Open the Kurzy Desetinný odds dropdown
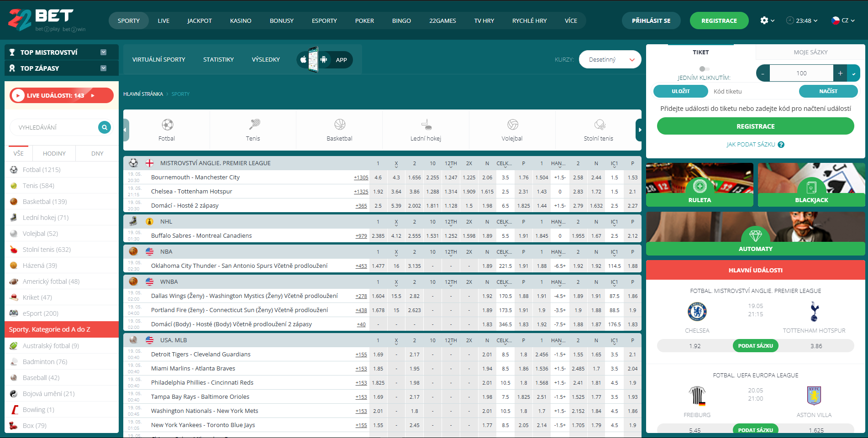Screen dimensions: 868x438 [610, 59]
